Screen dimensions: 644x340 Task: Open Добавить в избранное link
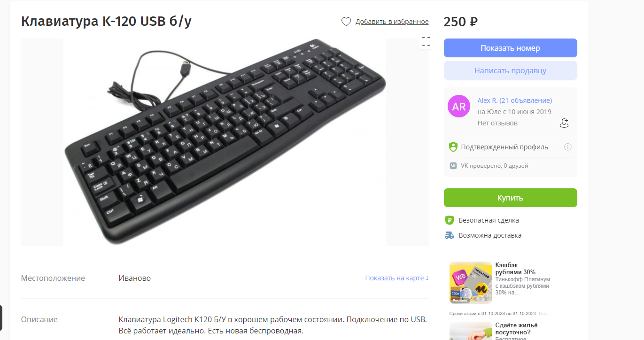[392, 22]
